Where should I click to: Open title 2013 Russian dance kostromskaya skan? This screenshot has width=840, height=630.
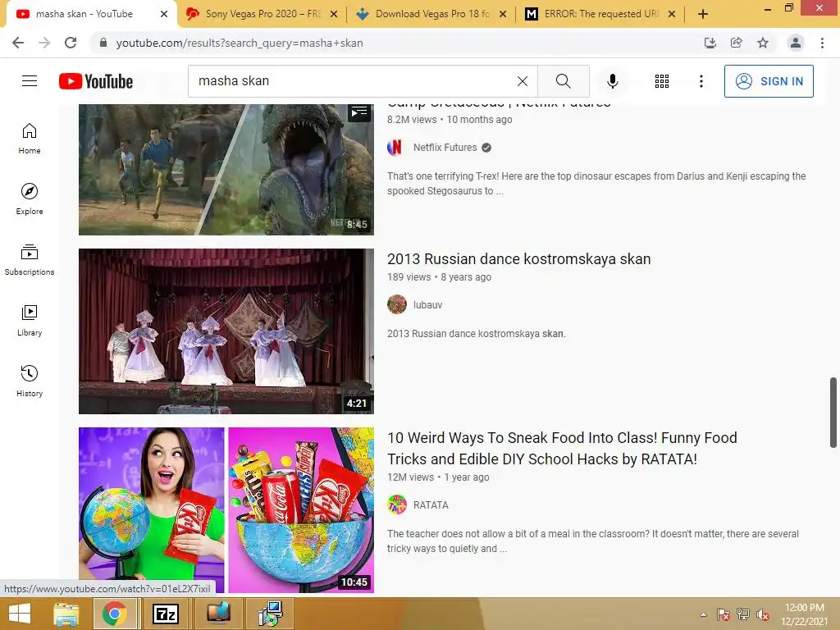[518, 258]
